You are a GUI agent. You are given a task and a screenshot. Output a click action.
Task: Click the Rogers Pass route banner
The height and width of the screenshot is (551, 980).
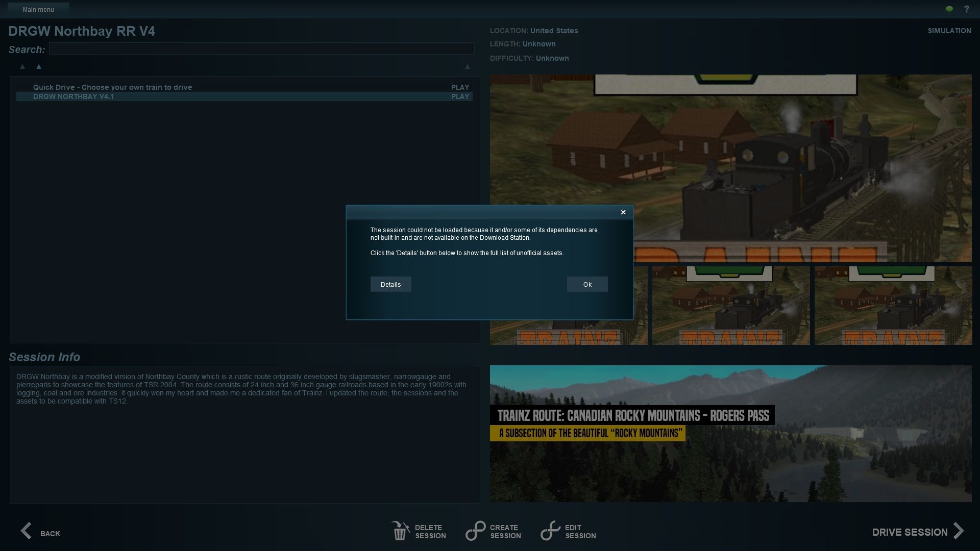click(x=730, y=433)
